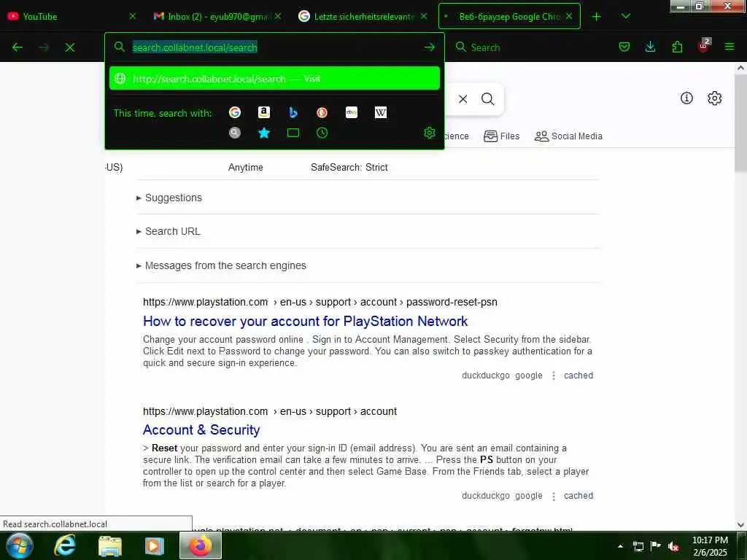Show hidden system tray icons

pyautogui.click(x=620, y=546)
